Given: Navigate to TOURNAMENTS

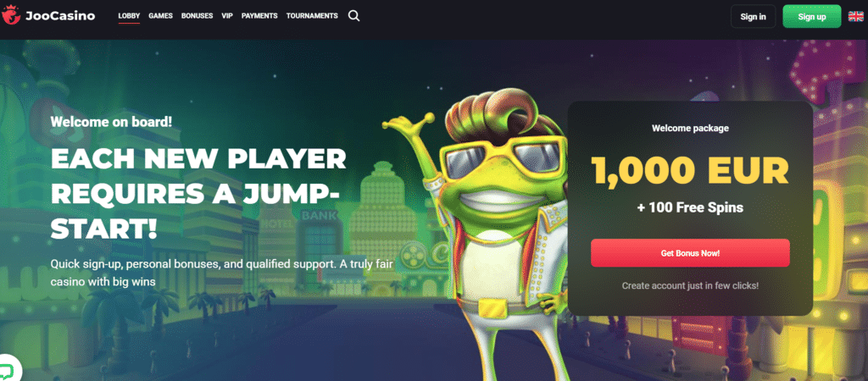Looking at the screenshot, I should pyautogui.click(x=312, y=16).
